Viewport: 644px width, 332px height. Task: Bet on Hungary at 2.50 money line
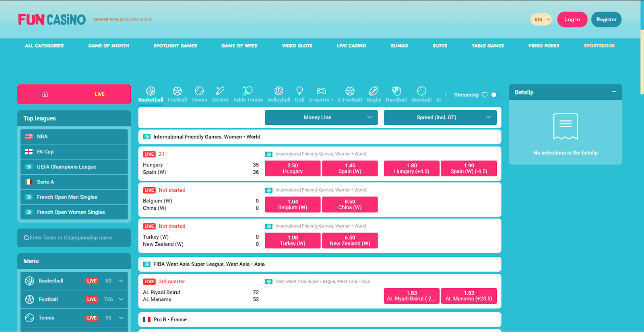point(293,168)
